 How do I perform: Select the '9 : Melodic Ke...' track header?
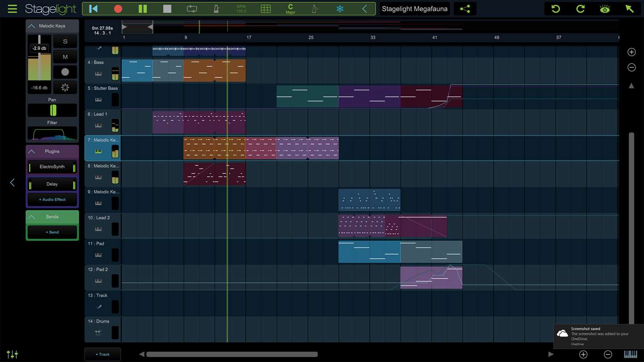click(x=103, y=200)
